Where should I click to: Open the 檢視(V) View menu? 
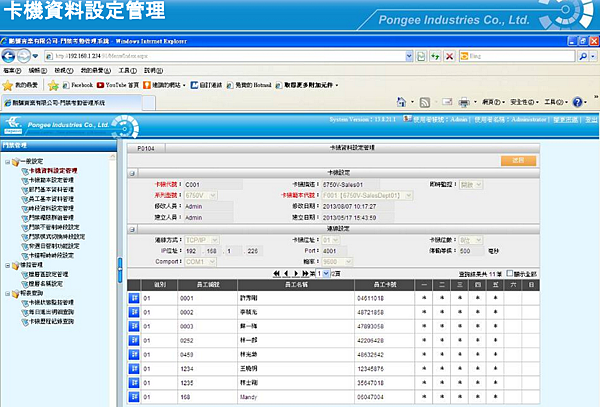(64, 71)
